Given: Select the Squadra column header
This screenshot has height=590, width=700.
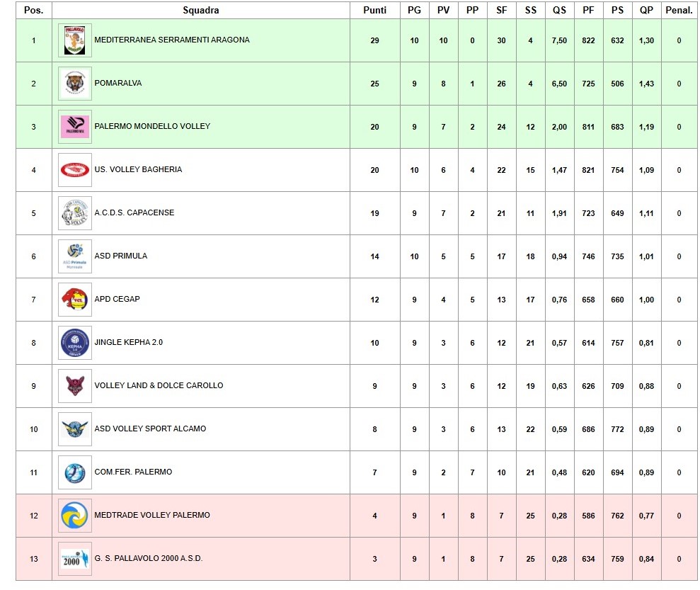Looking at the screenshot, I should pos(201,11).
